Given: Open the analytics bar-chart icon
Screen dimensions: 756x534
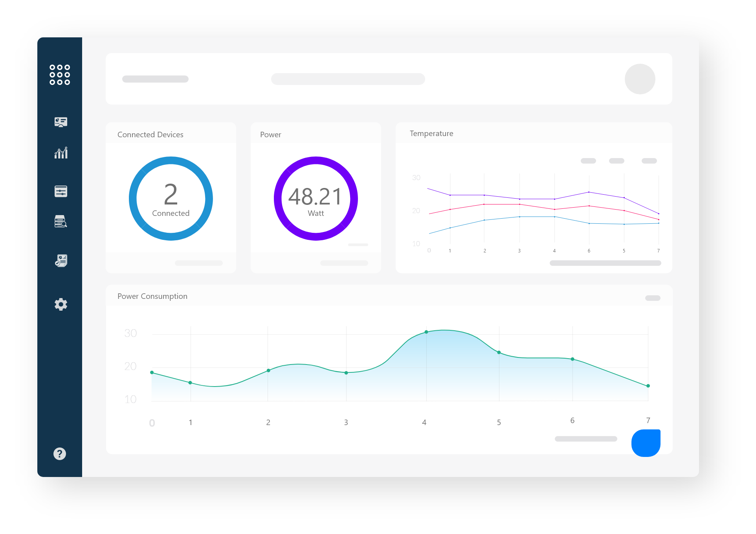Looking at the screenshot, I should [x=61, y=153].
